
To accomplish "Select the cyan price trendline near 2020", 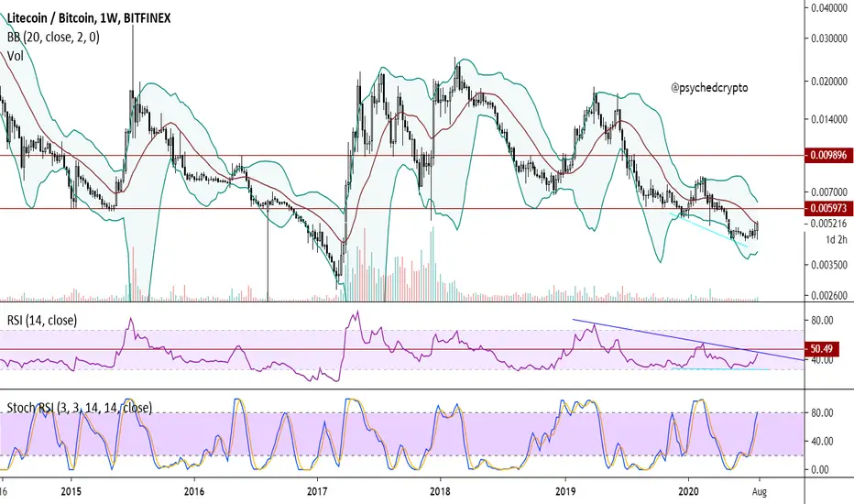I will tap(708, 229).
